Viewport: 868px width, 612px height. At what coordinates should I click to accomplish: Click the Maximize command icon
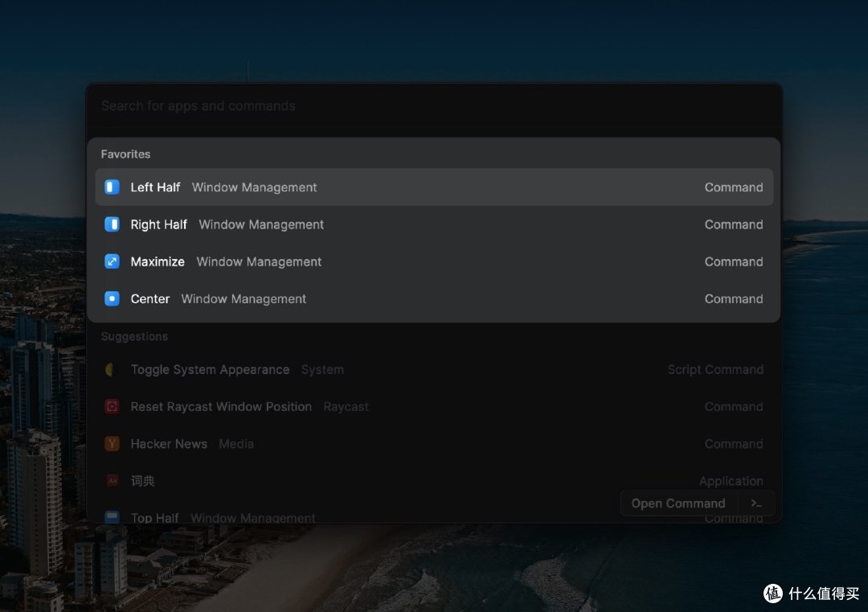[112, 261]
